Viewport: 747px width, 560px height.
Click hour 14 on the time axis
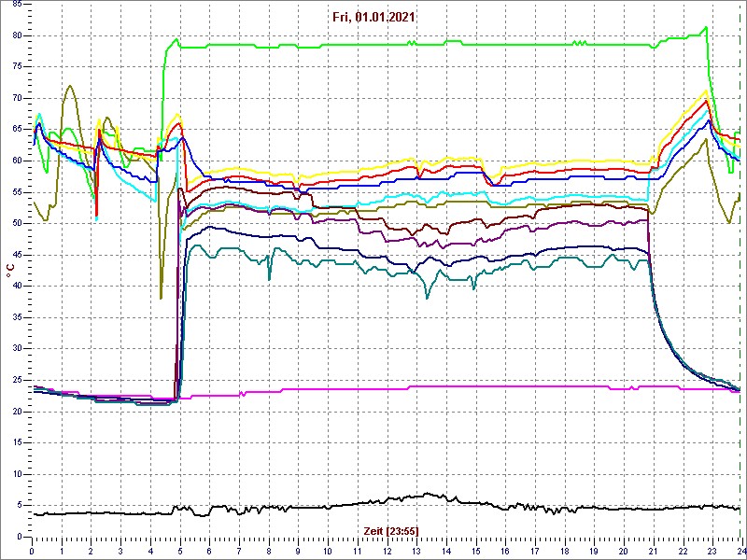point(446,551)
